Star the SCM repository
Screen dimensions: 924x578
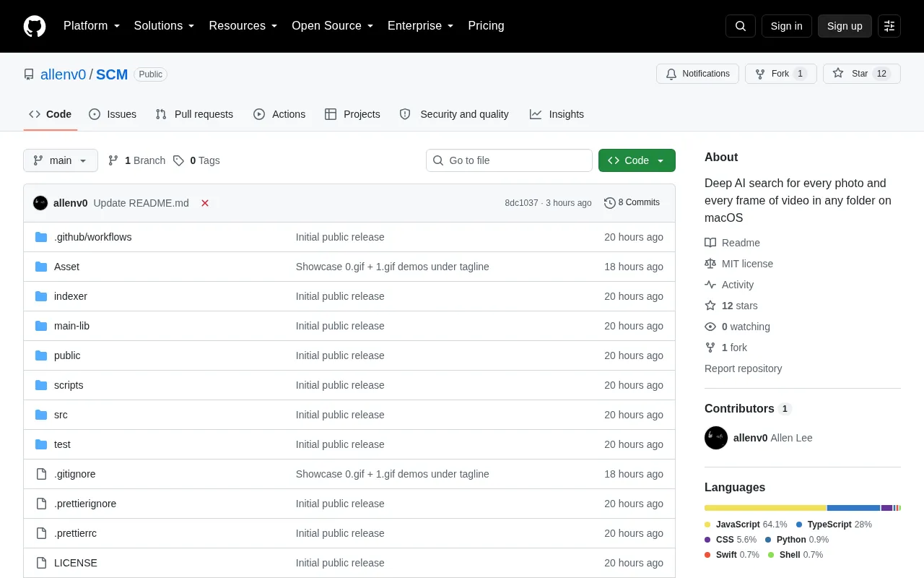click(x=862, y=74)
